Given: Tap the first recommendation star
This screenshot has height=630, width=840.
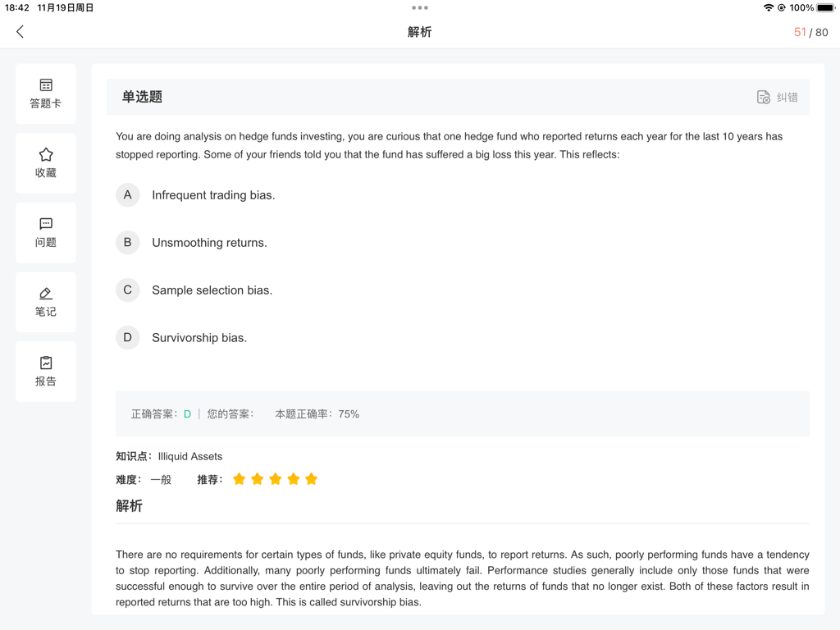Looking at the screenshot, I should (x=240, y=479).
